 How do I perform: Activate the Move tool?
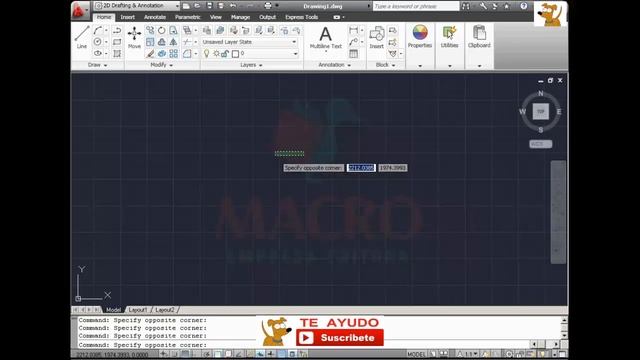tap(134, 37)
